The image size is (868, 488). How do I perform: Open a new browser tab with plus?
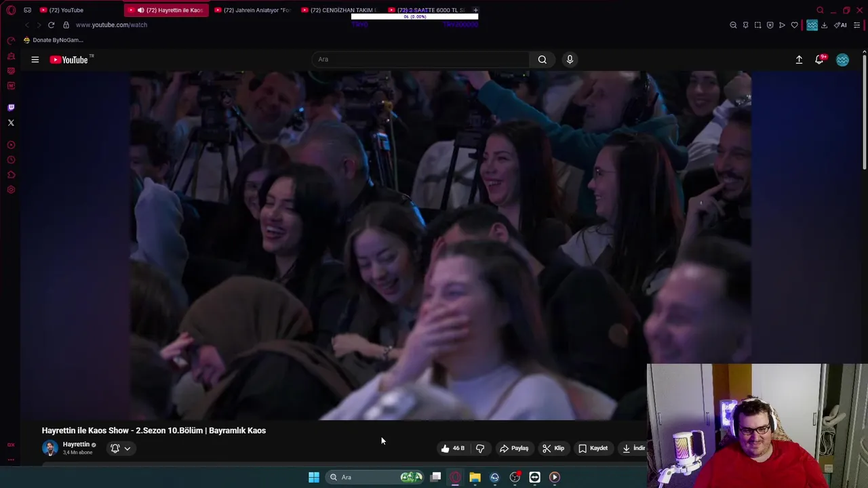point(475,10)
